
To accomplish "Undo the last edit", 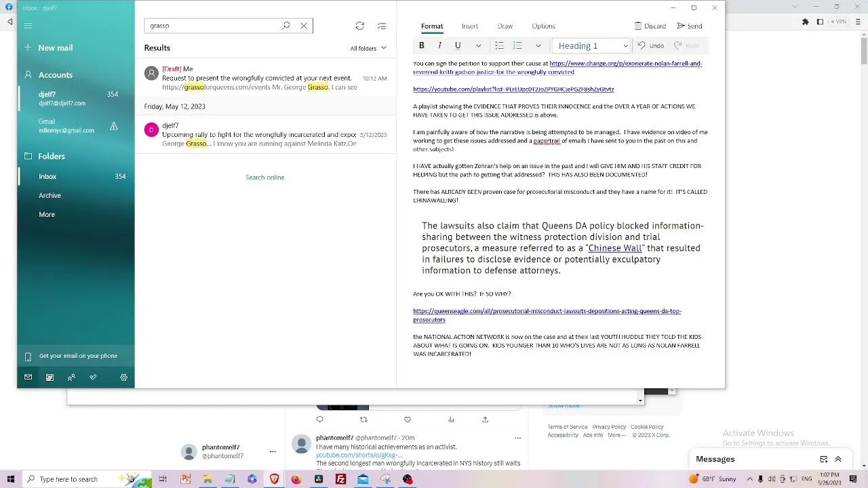I will click(651, 45).
